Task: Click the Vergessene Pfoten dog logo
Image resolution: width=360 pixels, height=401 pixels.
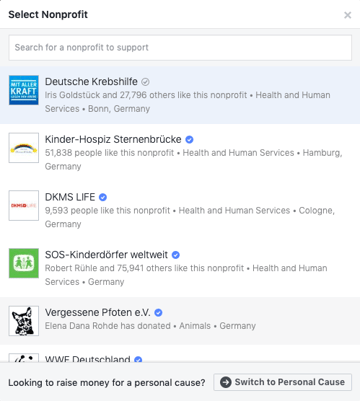Action: click(x=24, y=321)
